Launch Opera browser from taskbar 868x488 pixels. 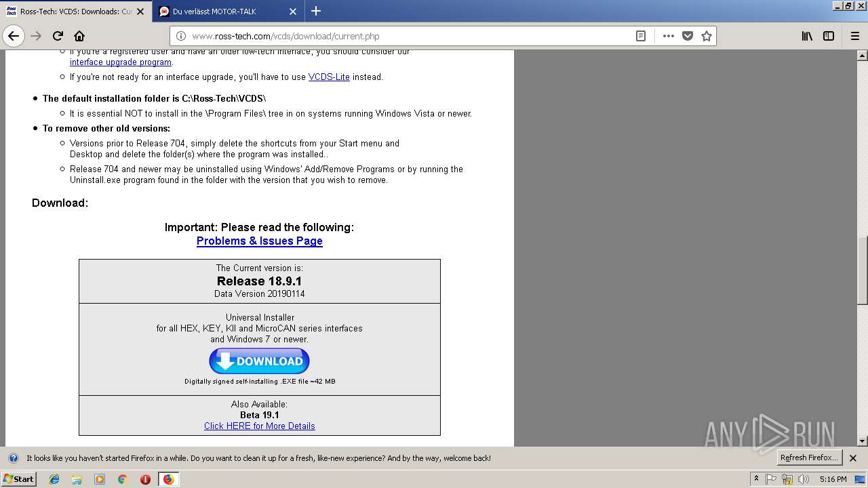[x=145, y=479]
